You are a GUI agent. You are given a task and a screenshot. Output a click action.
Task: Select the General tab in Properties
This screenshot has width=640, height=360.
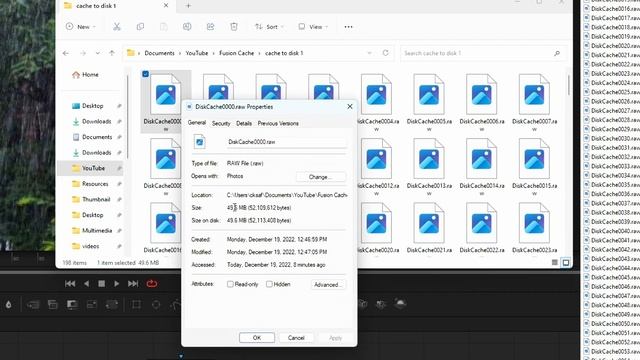pos(197,123)
